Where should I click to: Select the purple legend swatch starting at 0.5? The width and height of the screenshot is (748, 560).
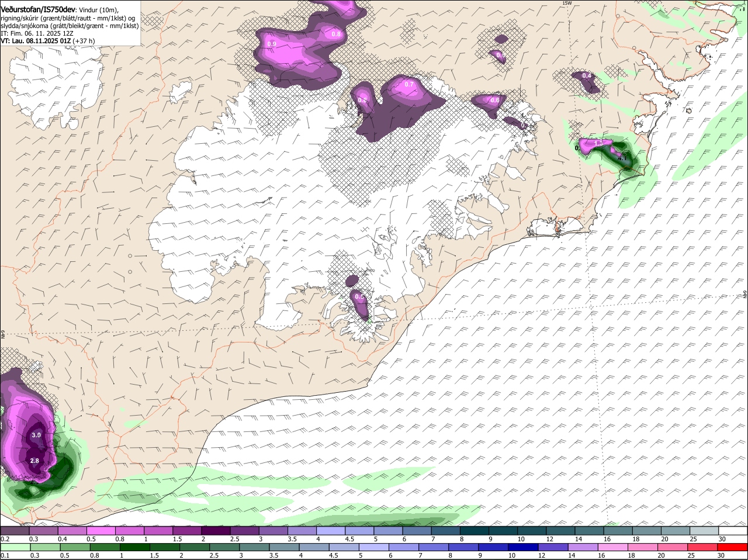point(101,531)
